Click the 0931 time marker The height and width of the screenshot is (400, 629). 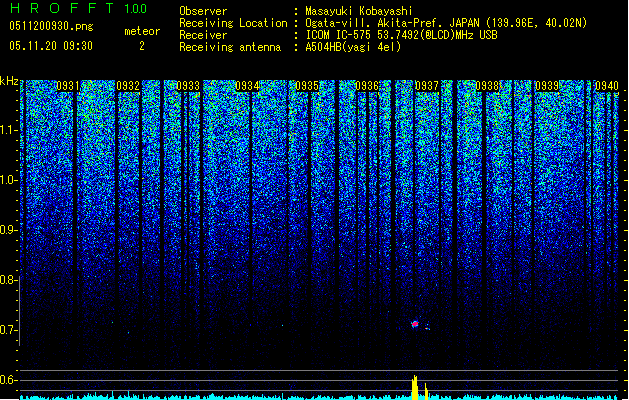pyautogui.click(x=68, y=86)
